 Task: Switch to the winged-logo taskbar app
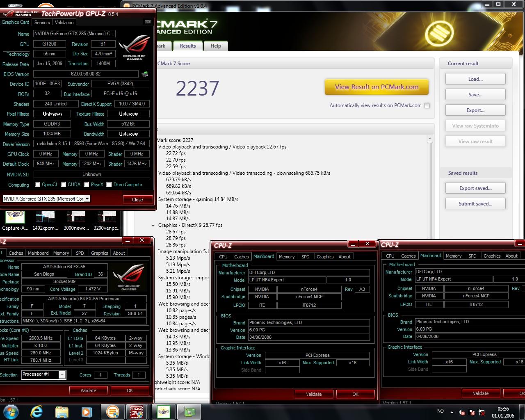(x=164, y=411)
